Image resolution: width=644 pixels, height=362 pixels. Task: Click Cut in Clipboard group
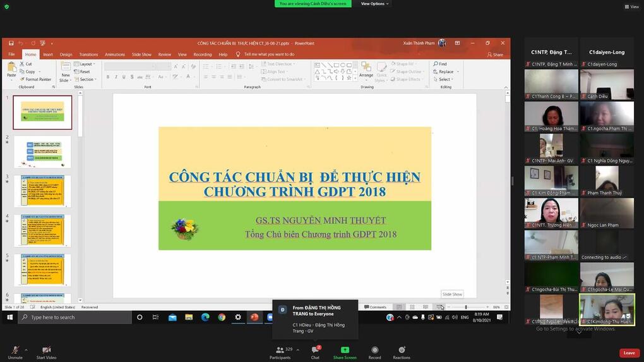tap(26, 64)
